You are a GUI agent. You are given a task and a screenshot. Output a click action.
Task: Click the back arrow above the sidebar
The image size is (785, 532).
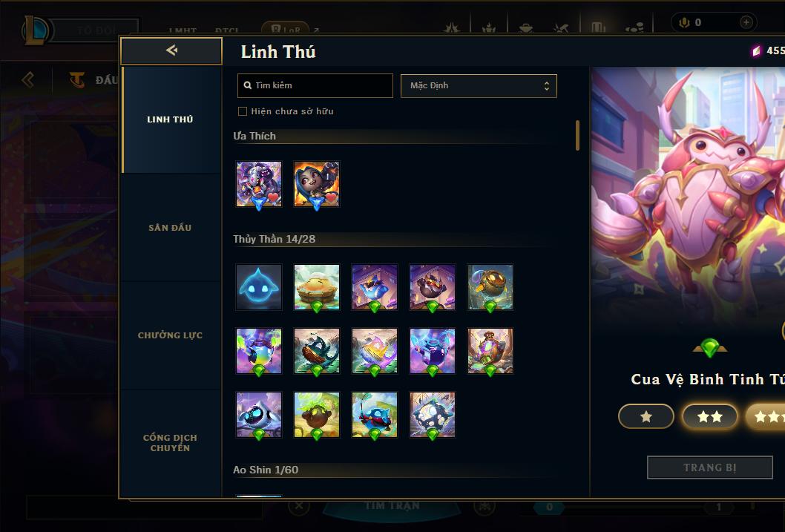[171, 50]
